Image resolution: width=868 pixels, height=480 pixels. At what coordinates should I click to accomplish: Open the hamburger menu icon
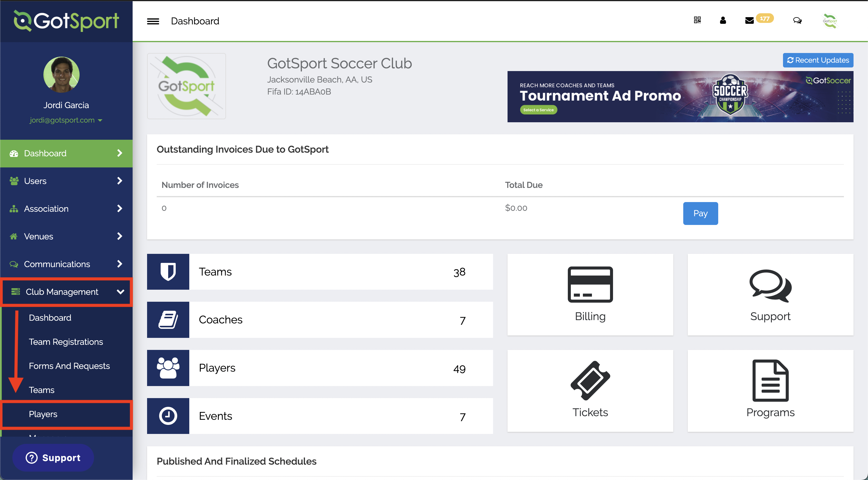tap(153, 21)
